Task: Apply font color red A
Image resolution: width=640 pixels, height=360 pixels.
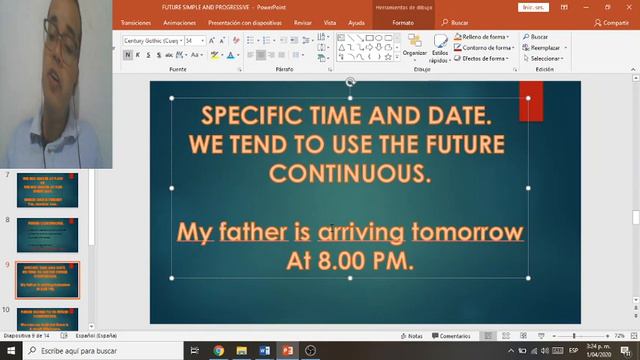Action: point(231,55)
